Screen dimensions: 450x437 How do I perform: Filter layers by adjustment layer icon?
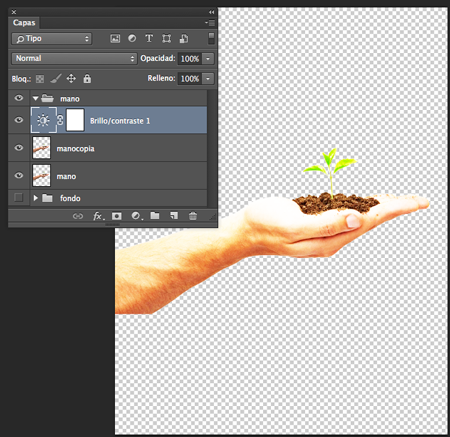[x=132, y=38]
